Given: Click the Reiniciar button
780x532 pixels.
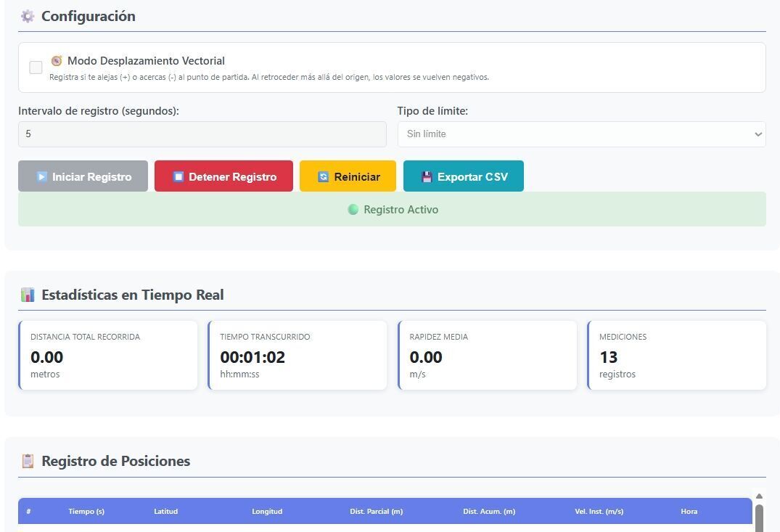Looking at the screenshot, I should (348, 176).
